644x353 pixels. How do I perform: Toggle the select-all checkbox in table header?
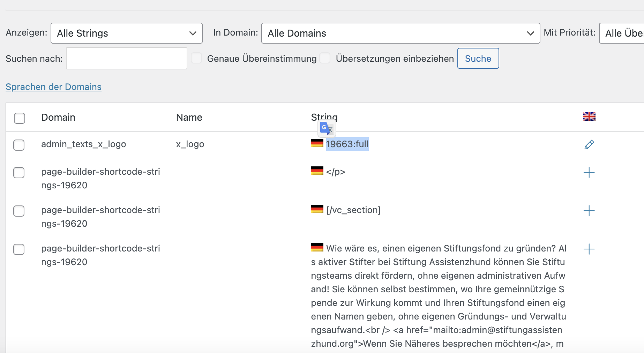pos(20,118)
